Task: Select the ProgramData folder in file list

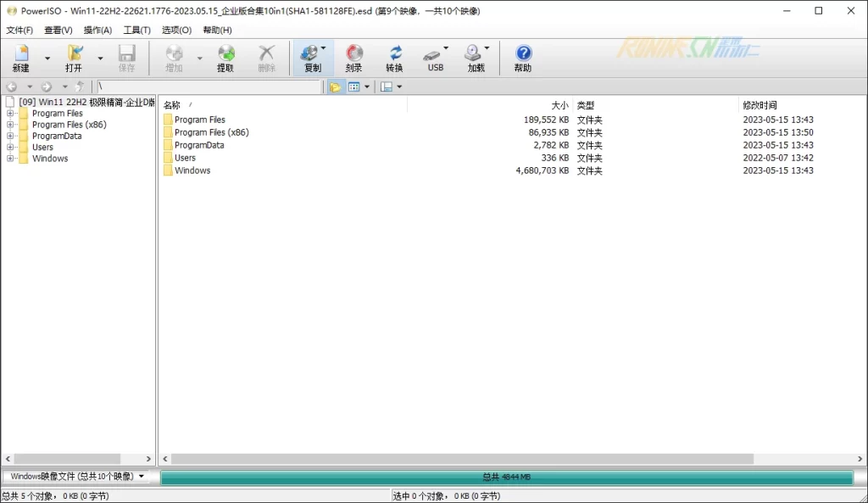Action: pyautogui.click(x=199, y=145)
